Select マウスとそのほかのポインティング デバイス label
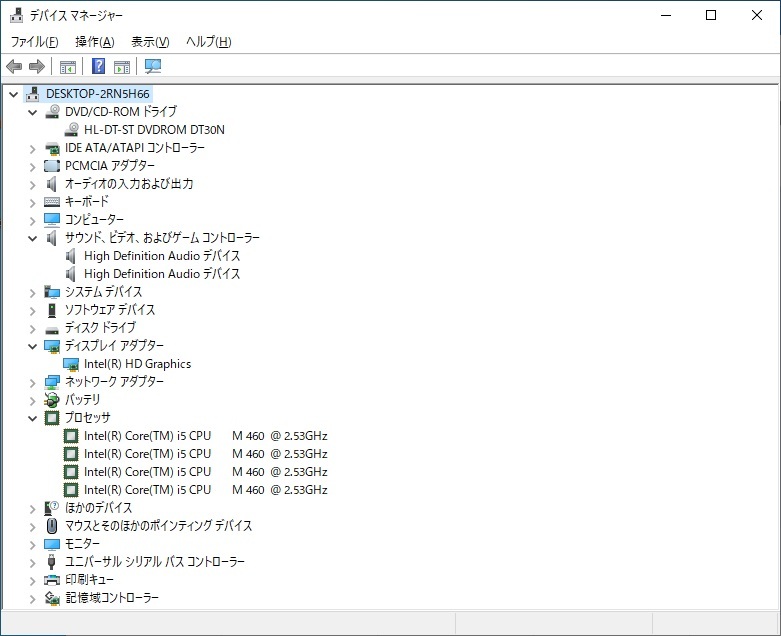 [x=158, y=525]
